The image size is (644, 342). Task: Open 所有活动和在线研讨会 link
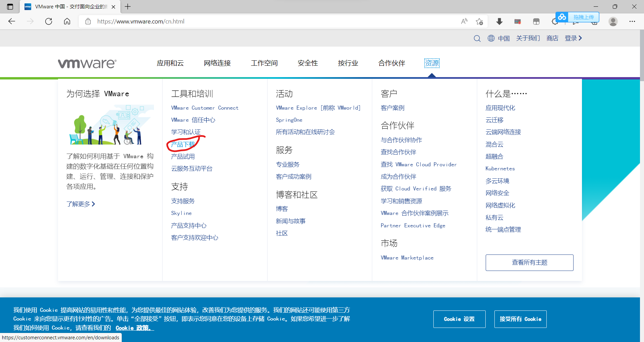305,132
